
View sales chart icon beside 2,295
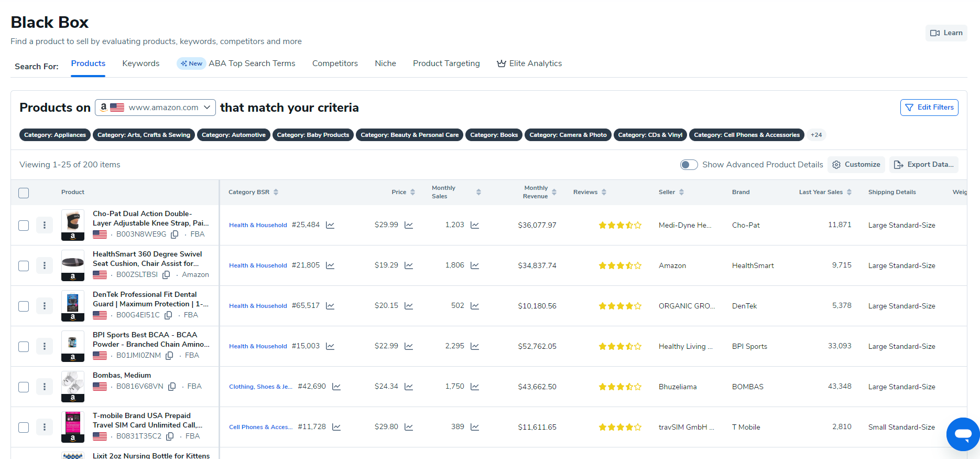pos(475,346)
